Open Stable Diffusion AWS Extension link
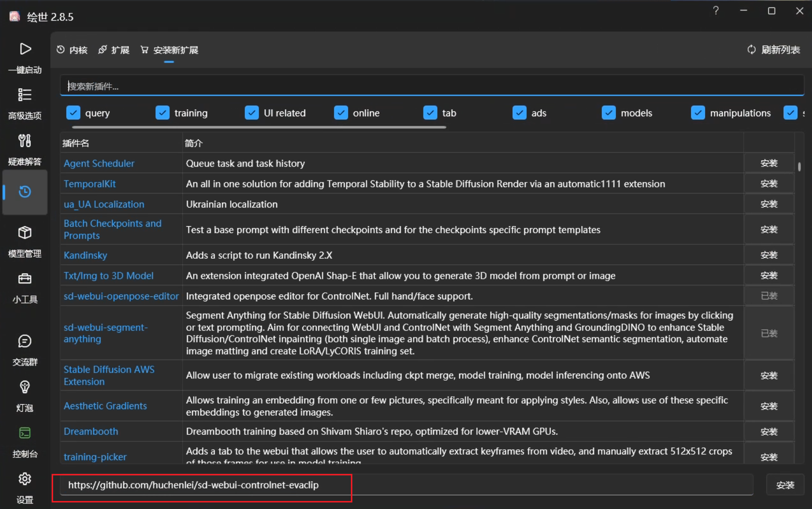 click(x=109, y=376)
